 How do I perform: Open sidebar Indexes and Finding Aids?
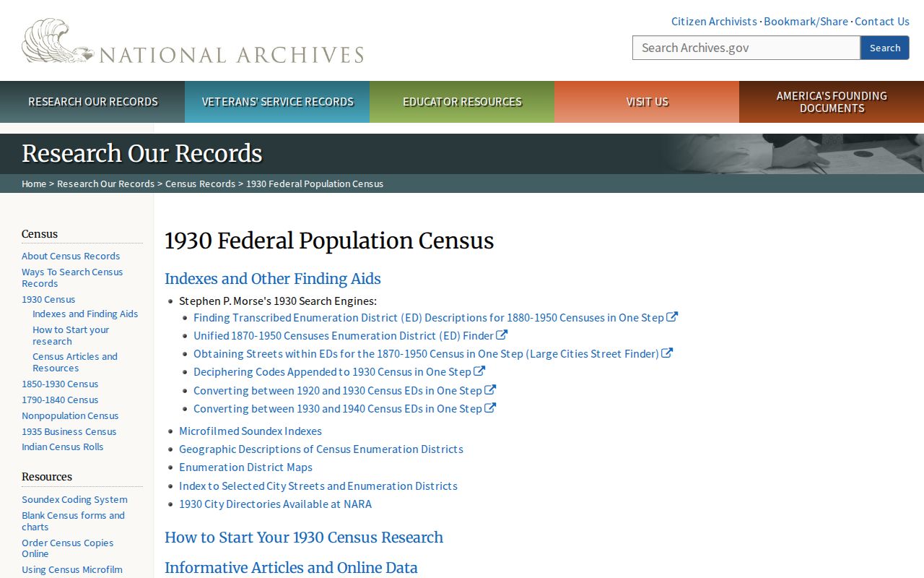pos(85,314)
